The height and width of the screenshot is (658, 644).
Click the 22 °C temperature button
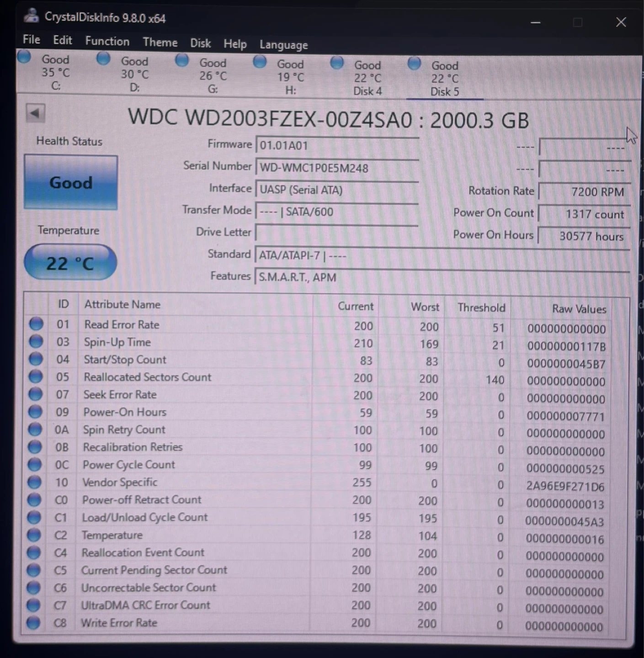[x=70, y=262]
